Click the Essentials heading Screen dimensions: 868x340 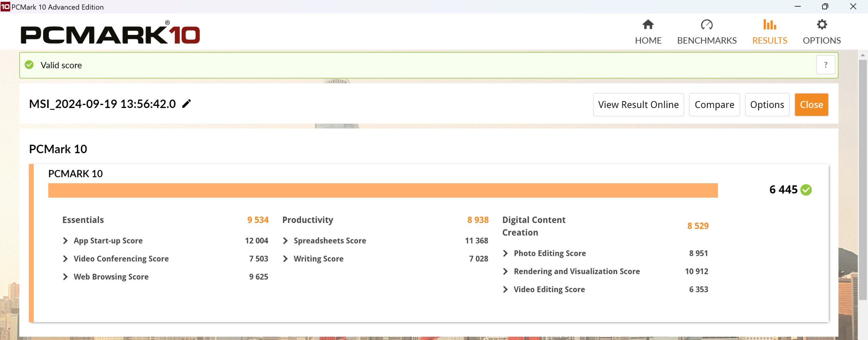click(x=83, y=220)
